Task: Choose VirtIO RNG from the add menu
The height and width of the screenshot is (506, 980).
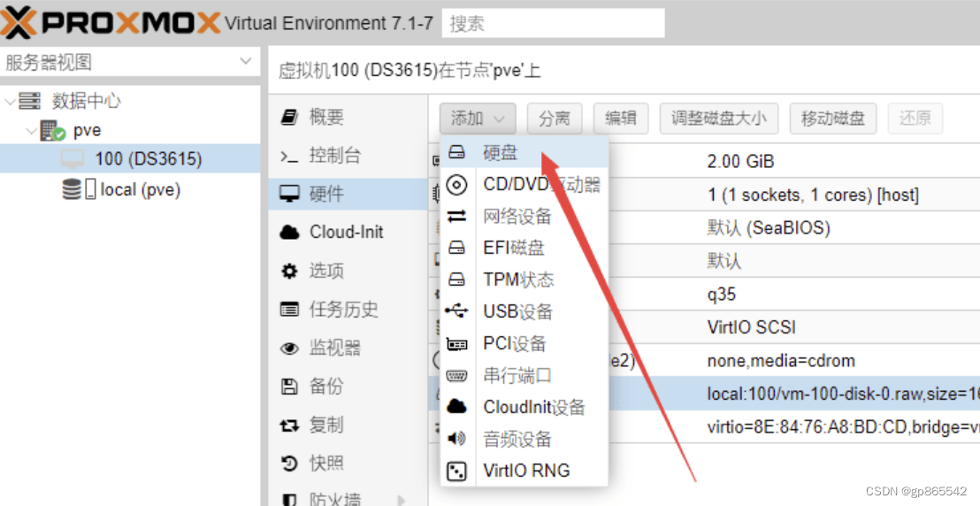Action: coord(524,471)
